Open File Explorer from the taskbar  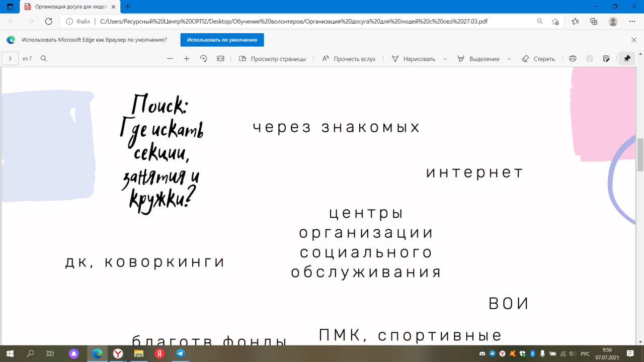[x=138, y=353]
